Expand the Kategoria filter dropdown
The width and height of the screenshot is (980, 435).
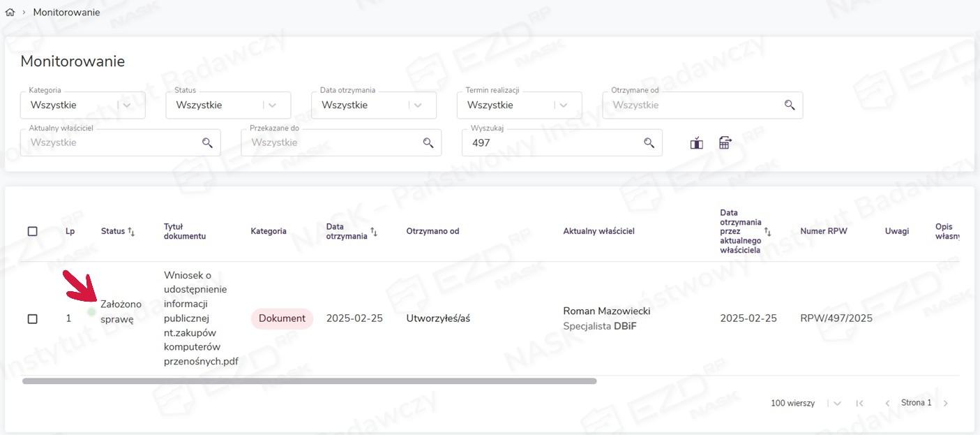point(127,105)
